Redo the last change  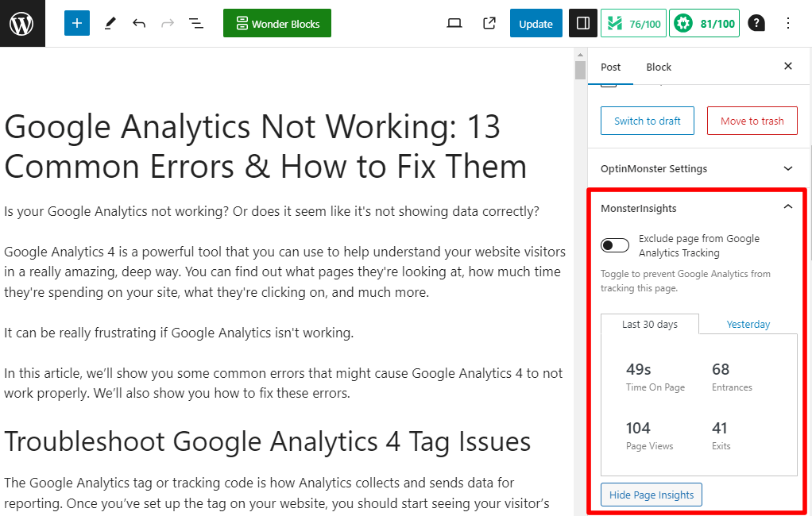point(167,23)
